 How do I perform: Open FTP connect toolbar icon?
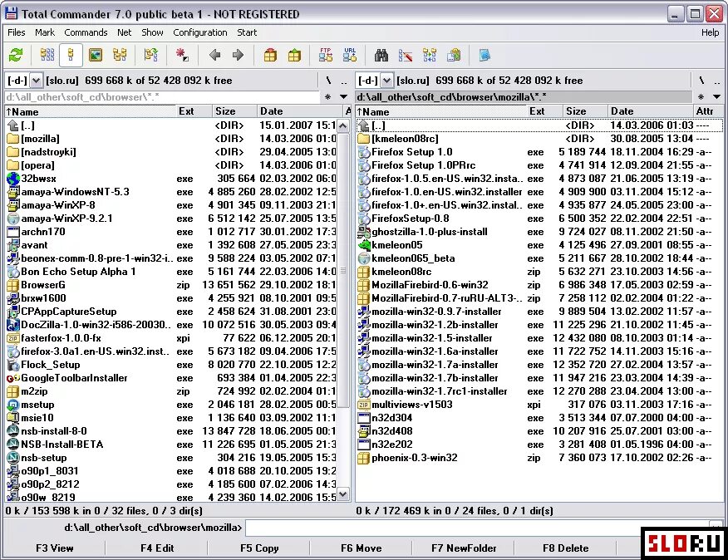(326, 55)
